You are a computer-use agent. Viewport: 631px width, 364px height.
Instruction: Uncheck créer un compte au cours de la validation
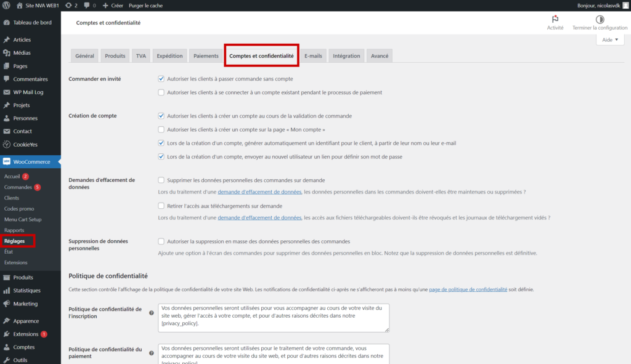click(161, 116)
